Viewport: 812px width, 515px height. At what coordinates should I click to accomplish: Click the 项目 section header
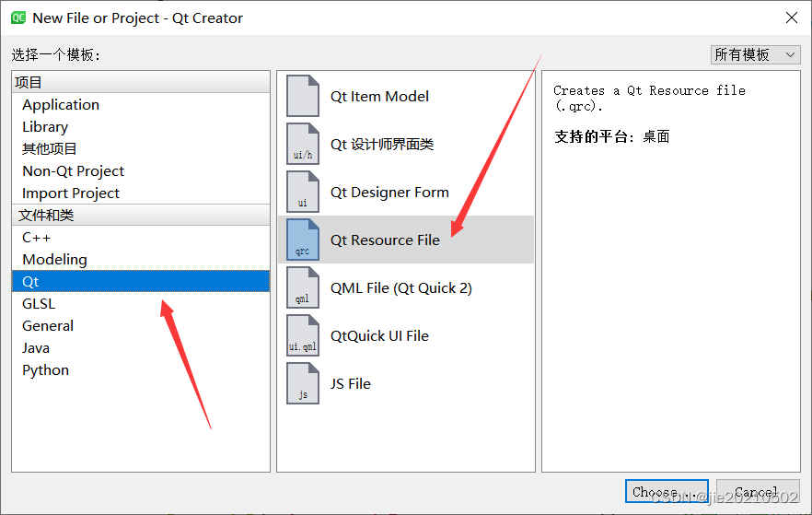[x=140, y=82]
